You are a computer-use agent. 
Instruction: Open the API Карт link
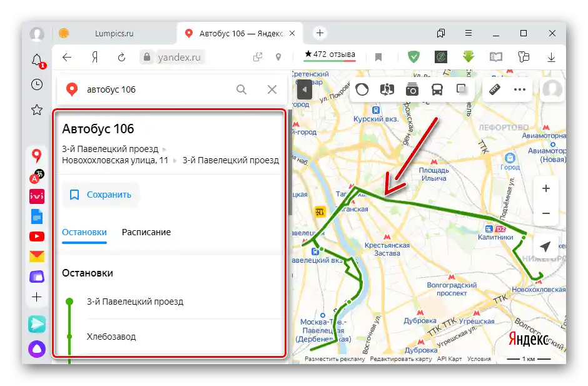(x=449, y=359)
